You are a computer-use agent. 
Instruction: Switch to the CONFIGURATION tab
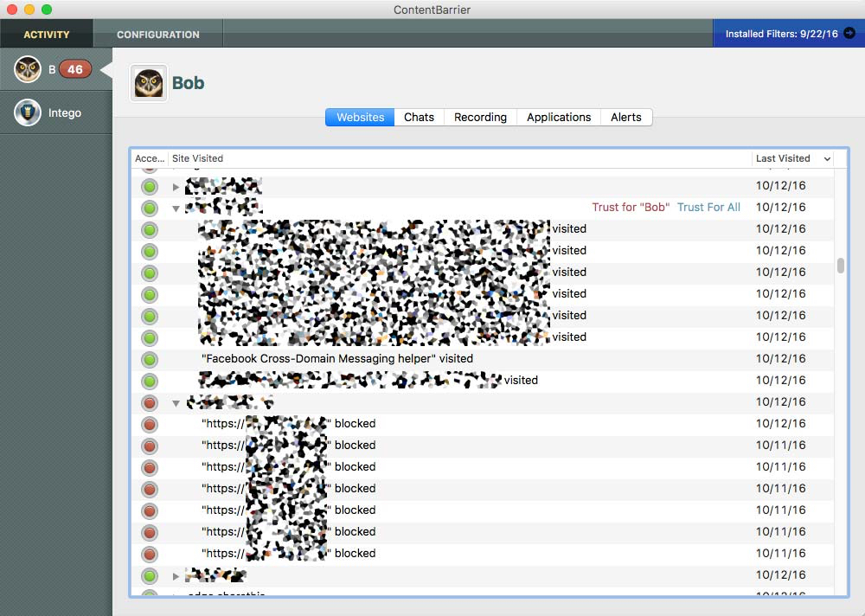point(157,35)
